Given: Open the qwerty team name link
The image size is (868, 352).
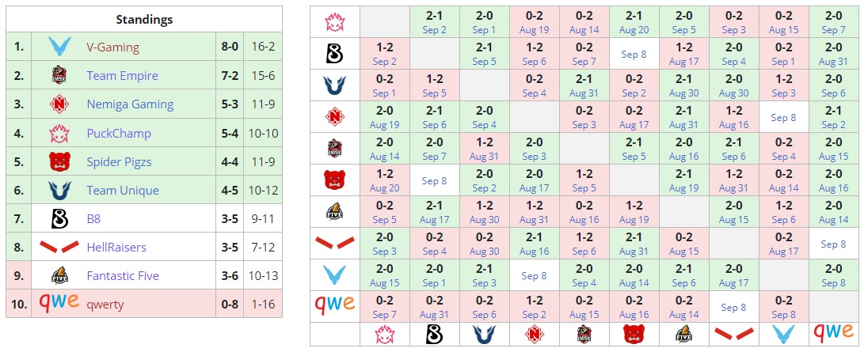Looking at the screenshot, I should pos(105,305).
